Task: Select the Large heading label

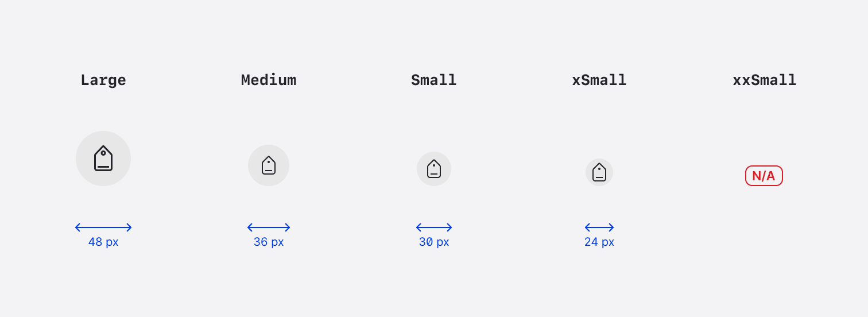Action: pyautogui.click(x=103, y=80)
